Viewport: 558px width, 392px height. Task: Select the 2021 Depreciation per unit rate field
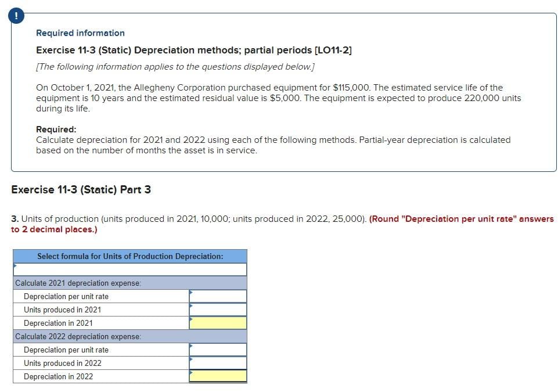pos(218,296)
